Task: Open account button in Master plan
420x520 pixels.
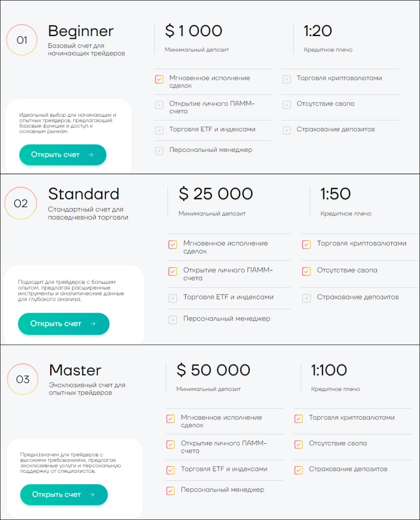Action: (64, 494)
